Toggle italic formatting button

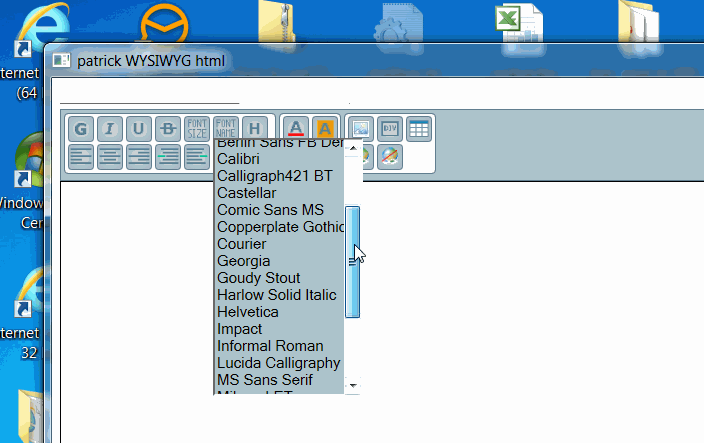coord(110,129)
